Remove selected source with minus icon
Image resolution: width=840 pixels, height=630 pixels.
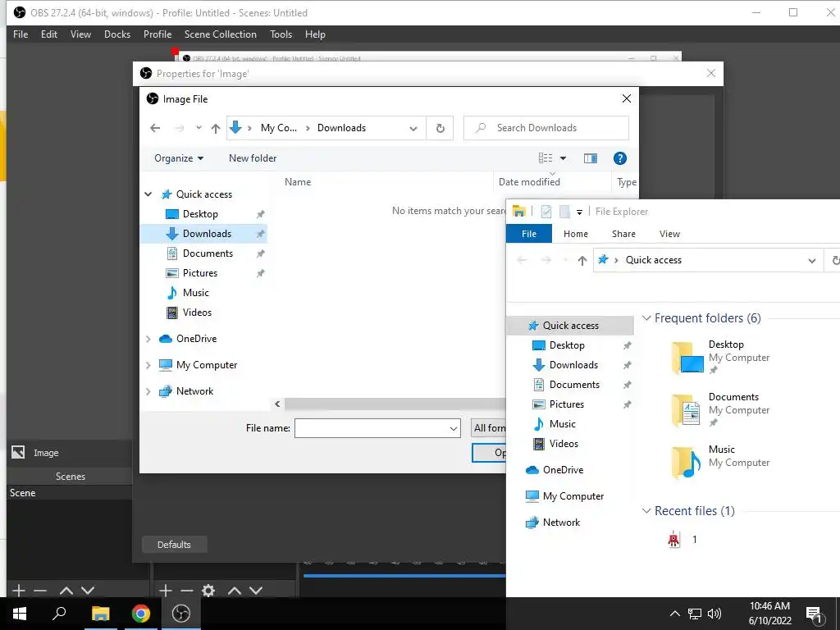[187, 591]
